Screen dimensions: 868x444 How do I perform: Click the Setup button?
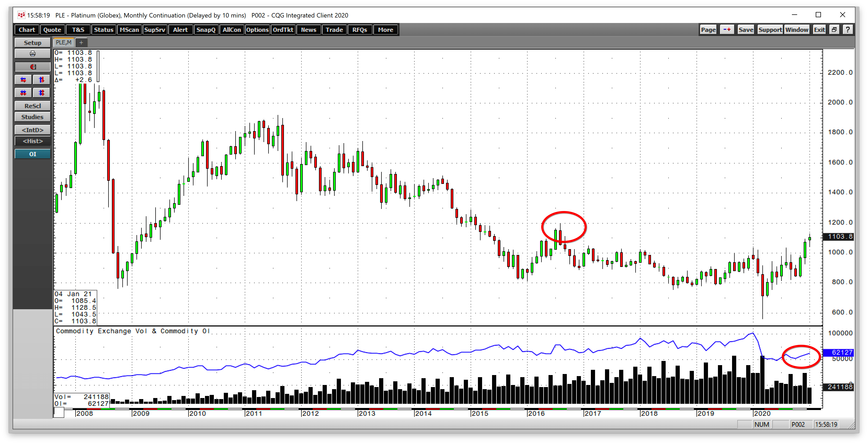32,42
